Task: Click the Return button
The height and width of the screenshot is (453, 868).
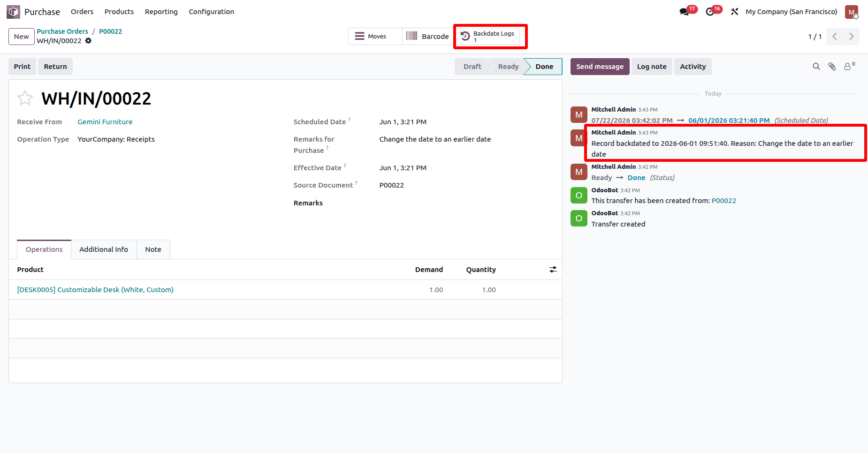Action: click(x=55, y=67)
